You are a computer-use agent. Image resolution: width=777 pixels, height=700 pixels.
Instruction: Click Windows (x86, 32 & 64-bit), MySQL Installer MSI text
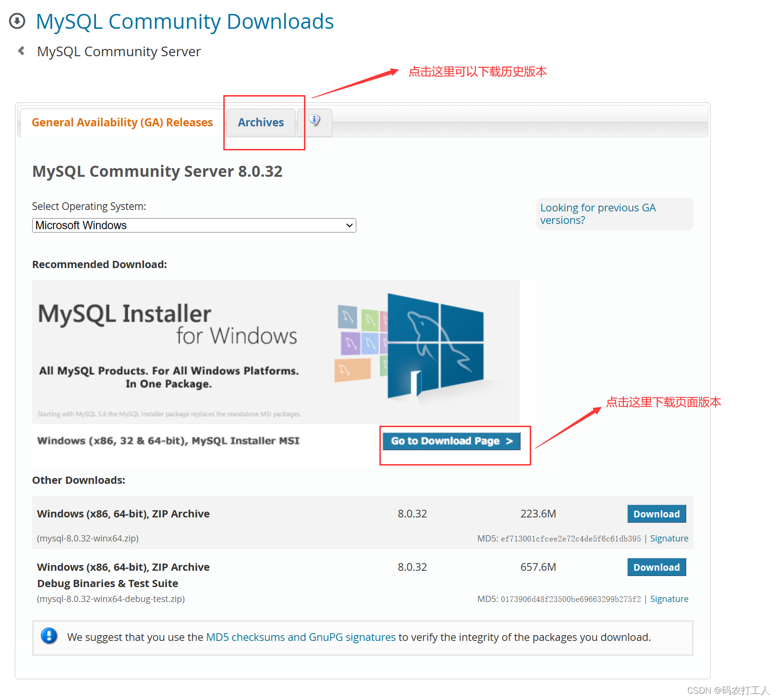(x=168, y=441)
